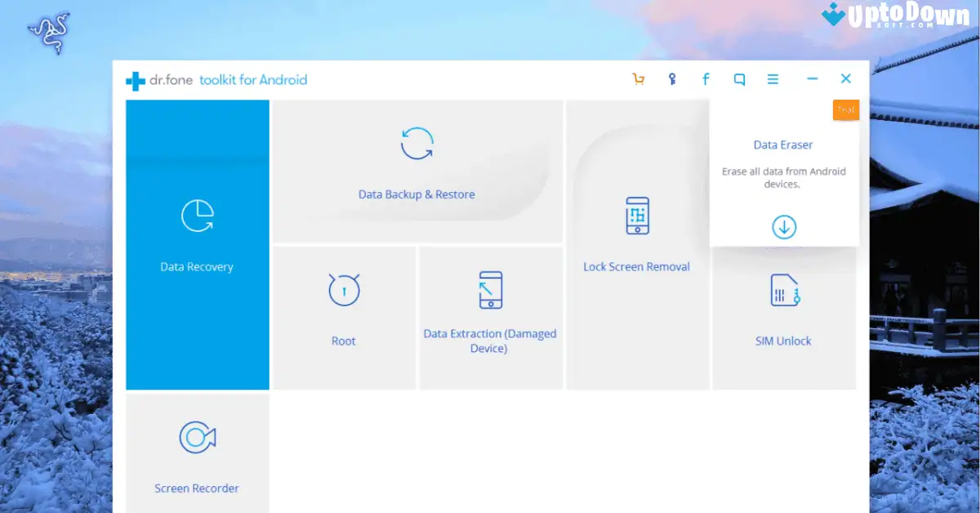This screenshot has height=513, width=980.
Task: Click the Trial badge on Data Eraser
Action: [x=846, y=109]
